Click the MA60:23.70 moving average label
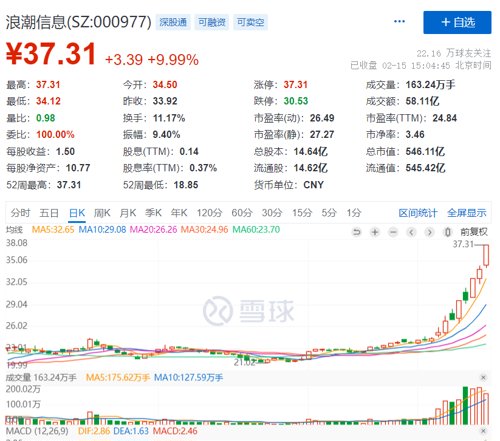 point(256,229)
